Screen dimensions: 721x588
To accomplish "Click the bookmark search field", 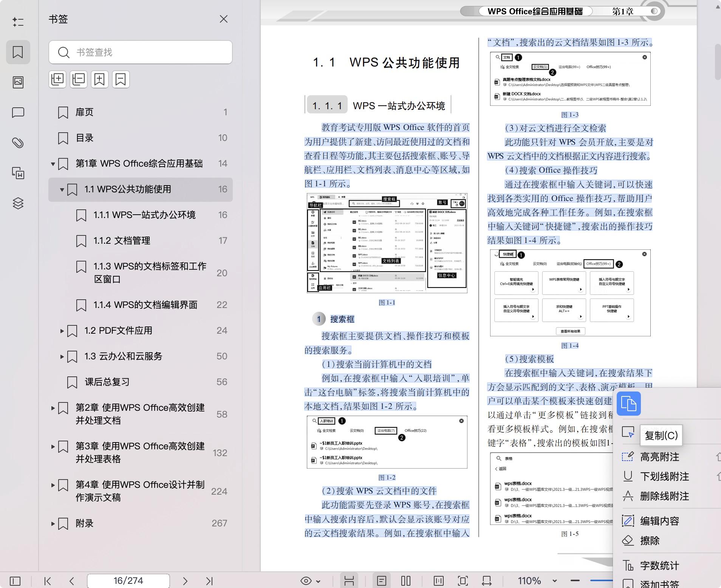I will click(140, 52).
